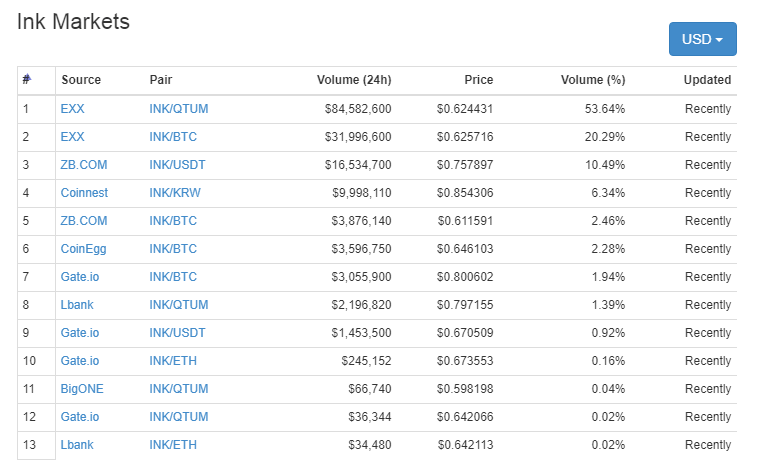This screenshot has height=471, width=757.
Task: Select volume value $31,996,600
Action: click(358, 137)
